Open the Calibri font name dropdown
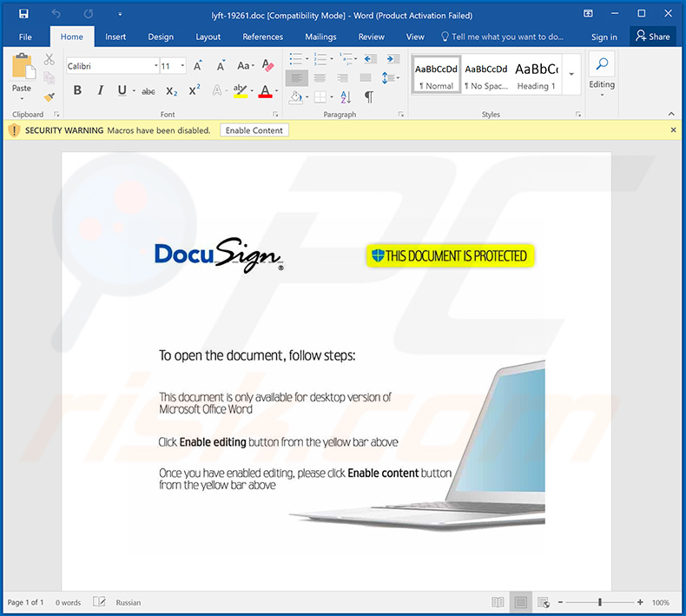 (155, 66)
